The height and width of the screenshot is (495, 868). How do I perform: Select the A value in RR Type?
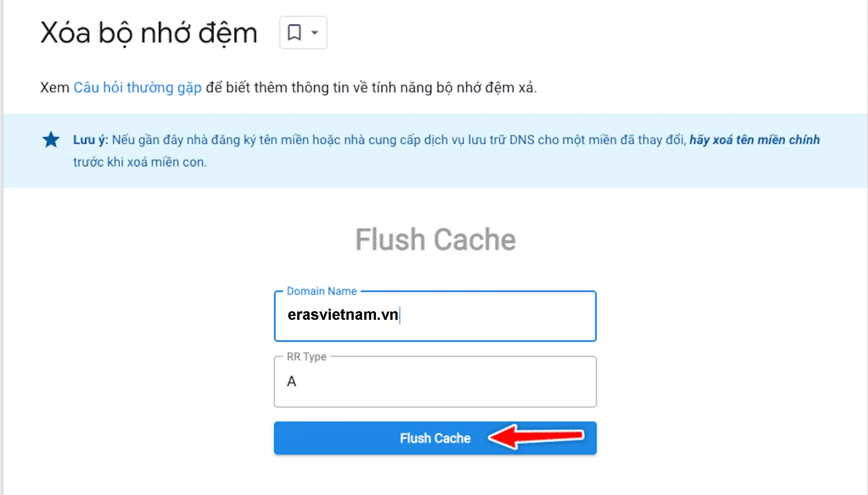click(292, 381)
